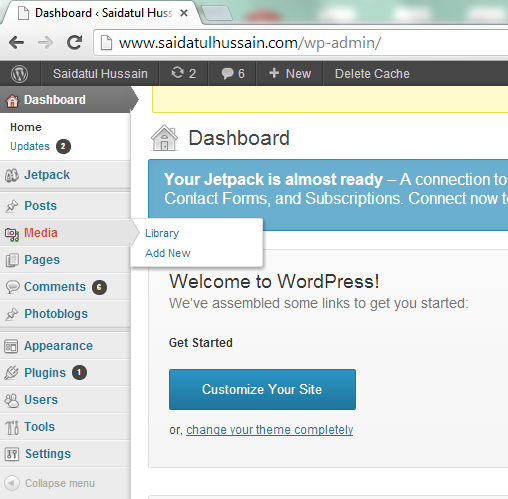
Task: Open the Saidatul Hussain site menu
Action: point(100,74)
